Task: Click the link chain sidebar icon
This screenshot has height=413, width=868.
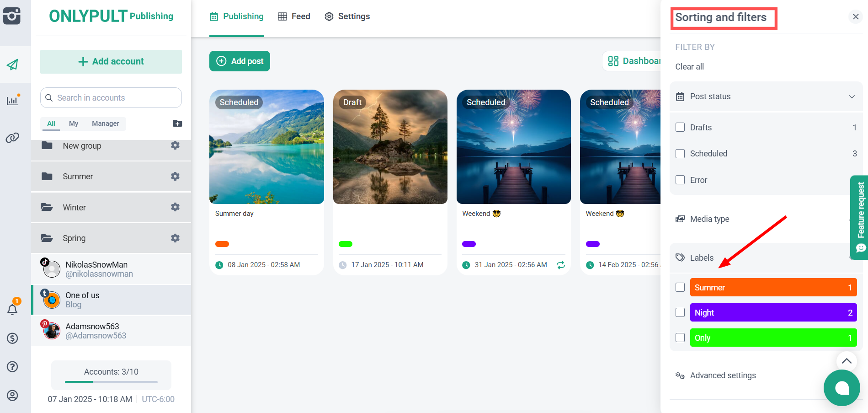Action: click(12, 138)
